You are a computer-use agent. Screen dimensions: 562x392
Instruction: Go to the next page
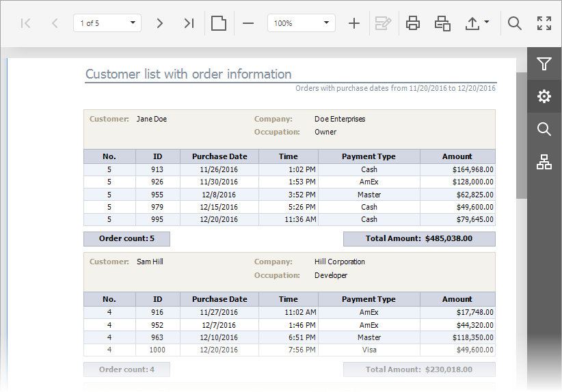tap(160, 23)
